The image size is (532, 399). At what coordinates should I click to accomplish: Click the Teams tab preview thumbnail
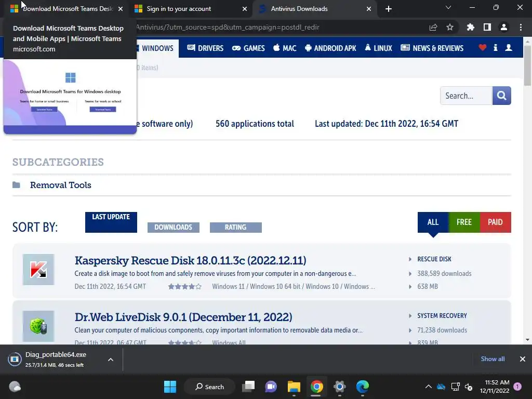70,96
